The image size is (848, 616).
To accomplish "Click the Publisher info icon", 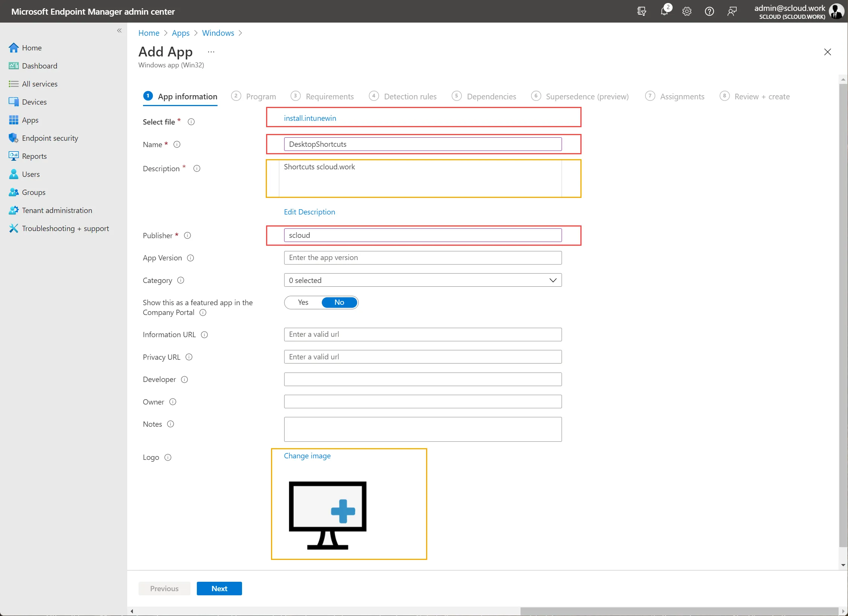I will click(187, 236).
